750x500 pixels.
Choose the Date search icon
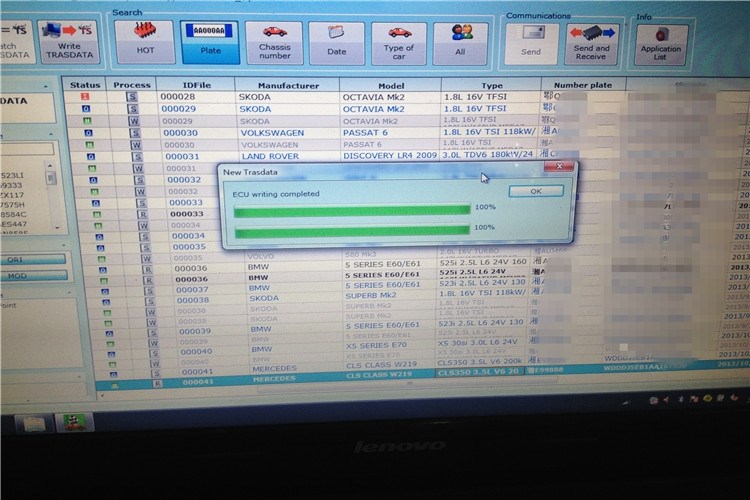pos(336,44)
